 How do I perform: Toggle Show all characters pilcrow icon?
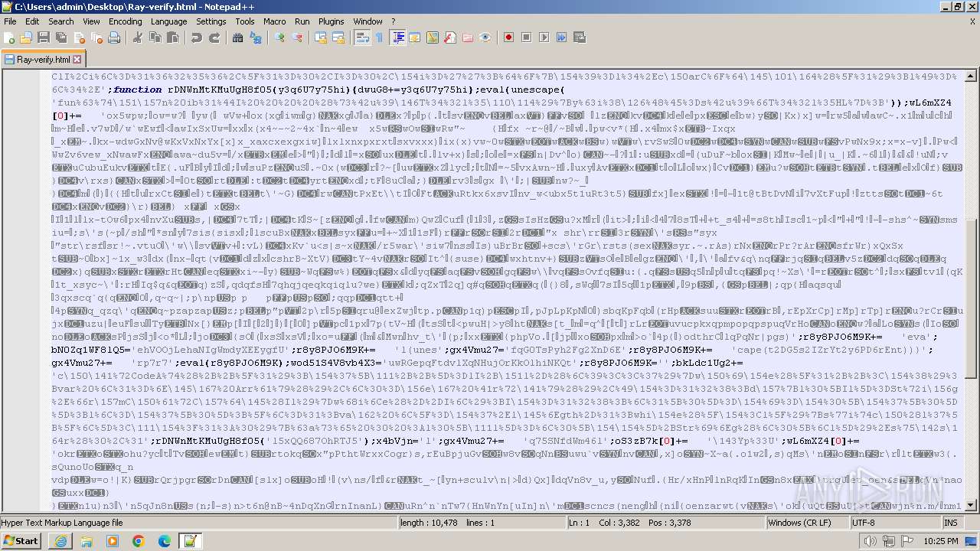tap(379, 37)
